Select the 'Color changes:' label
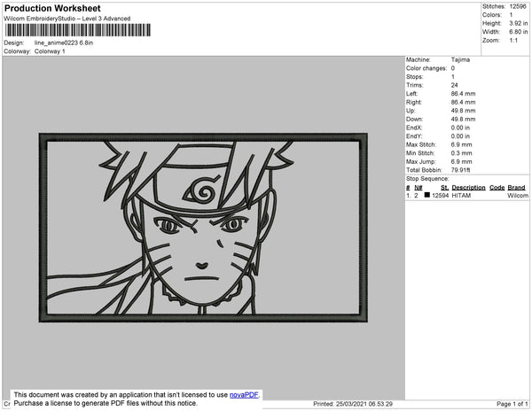 [x=426, y=68]
